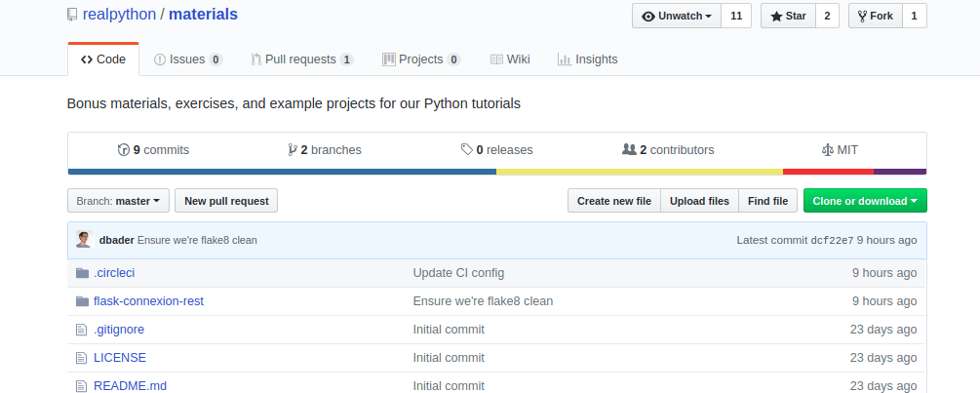Fork the repository
Viewport: 980px width, 393px height.
coord(875,16)
